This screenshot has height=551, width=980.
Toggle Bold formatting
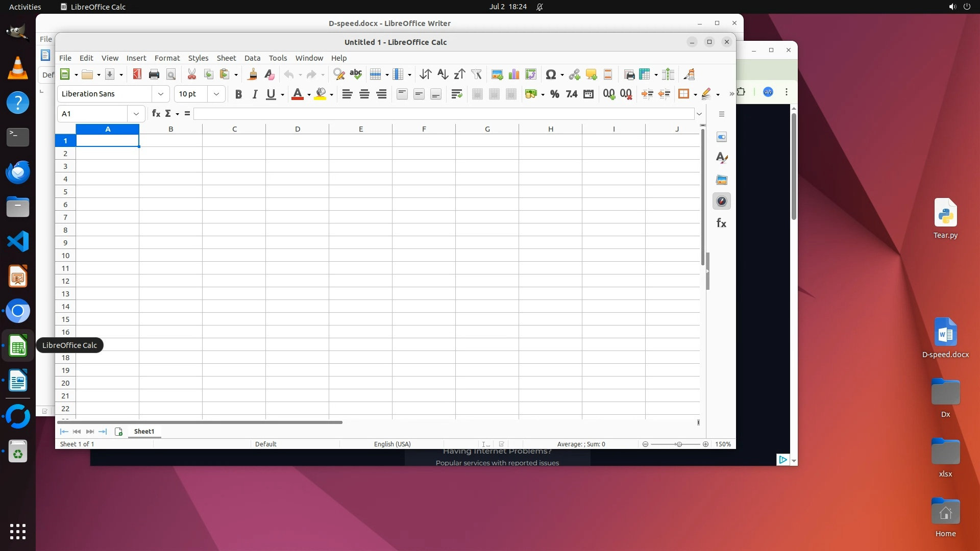click(238, 94)
